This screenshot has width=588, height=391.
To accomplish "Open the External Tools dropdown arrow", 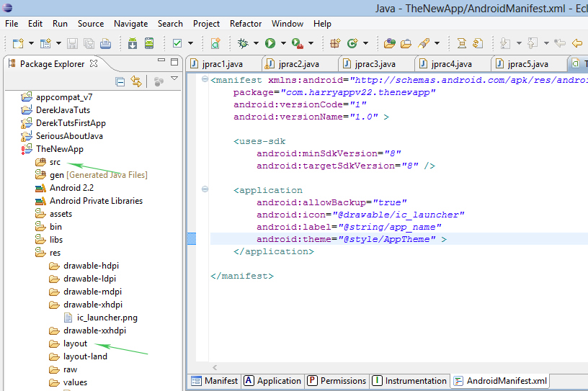I will 311,43.
